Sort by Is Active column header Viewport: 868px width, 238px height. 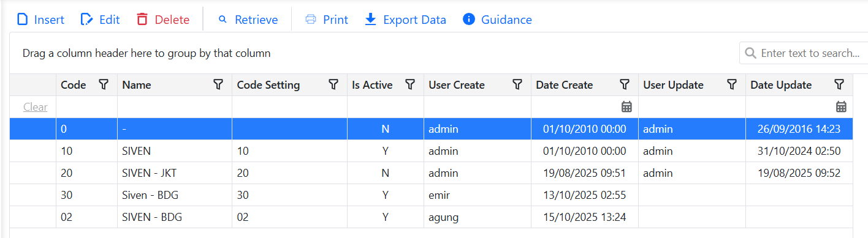pos(372,85)
